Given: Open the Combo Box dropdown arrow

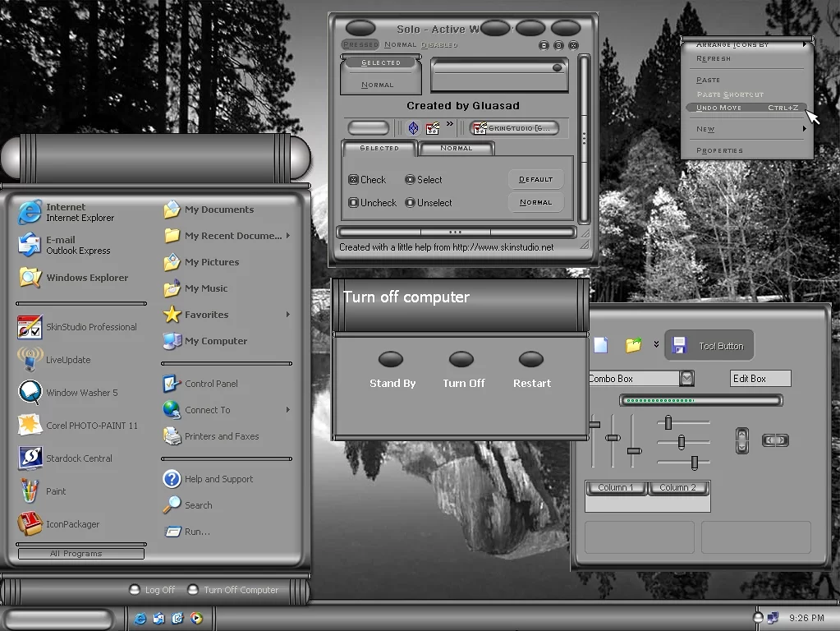Looking at the screenshot, I should (x=686, y=378).
